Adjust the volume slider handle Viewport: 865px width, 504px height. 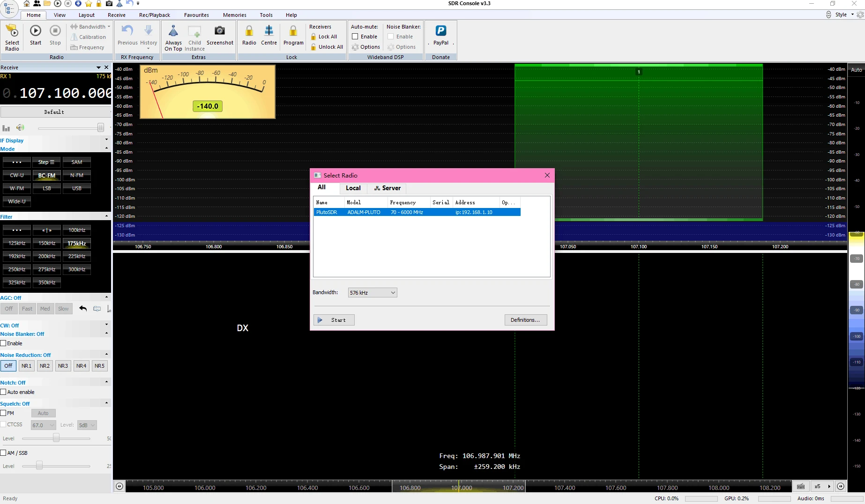(x=100, y=128)
